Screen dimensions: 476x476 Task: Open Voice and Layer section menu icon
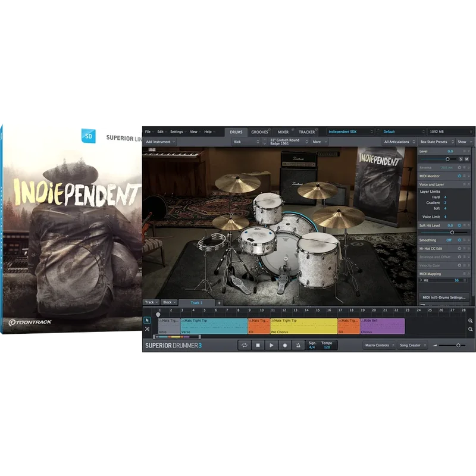coord(464,184)
